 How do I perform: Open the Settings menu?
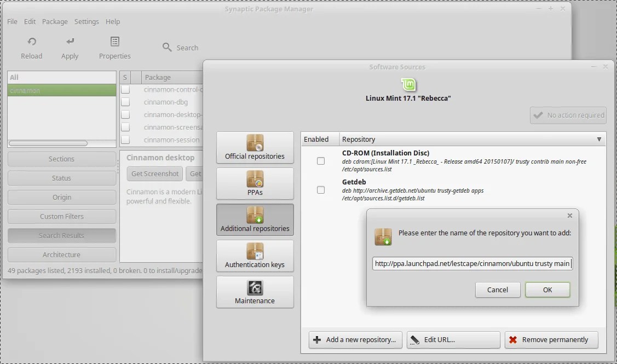coord(87,21)
